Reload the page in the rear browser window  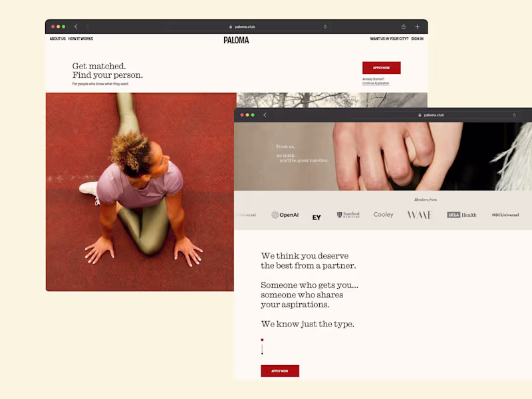(325, 27)
